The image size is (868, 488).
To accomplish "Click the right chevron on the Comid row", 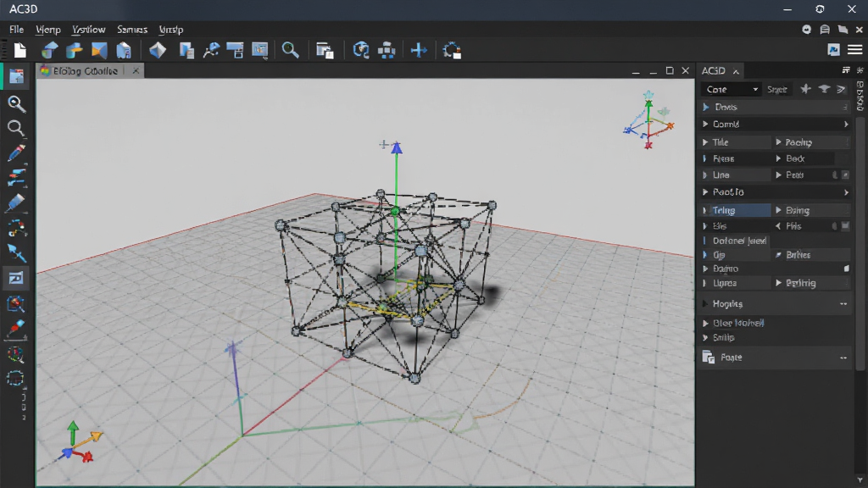I will pos(846,124).
